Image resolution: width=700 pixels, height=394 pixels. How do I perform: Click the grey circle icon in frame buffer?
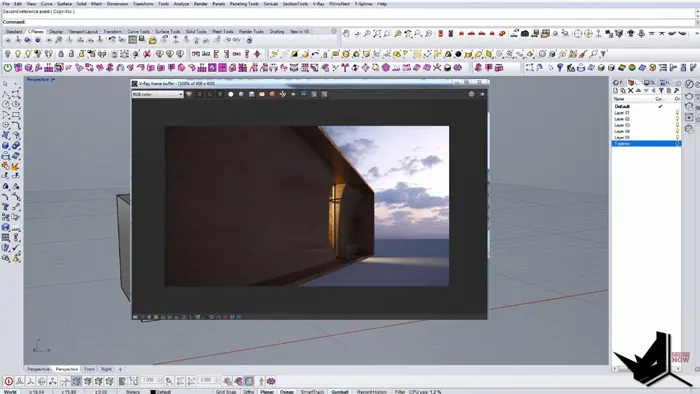pyautogui.click(x=241, y=94)
